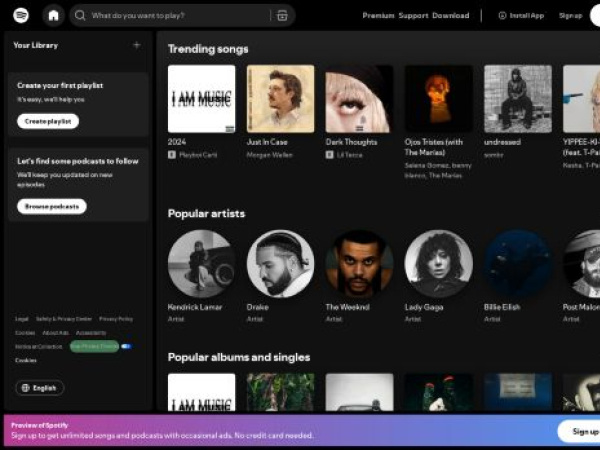This screenshot has width=600, height=450.
Task: Open the Safety & Privacy Center link
Action: tap(64, 319)
